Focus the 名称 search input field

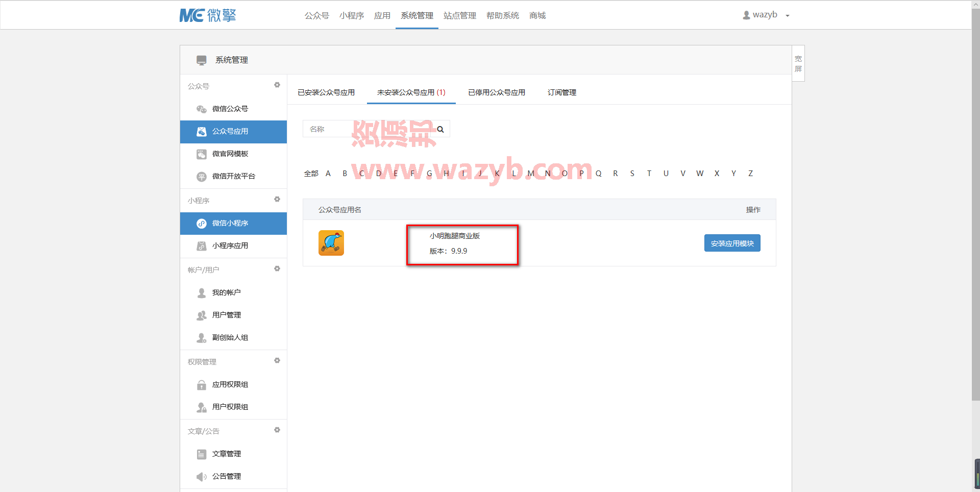pyautogui.click(x=367, y=129)
